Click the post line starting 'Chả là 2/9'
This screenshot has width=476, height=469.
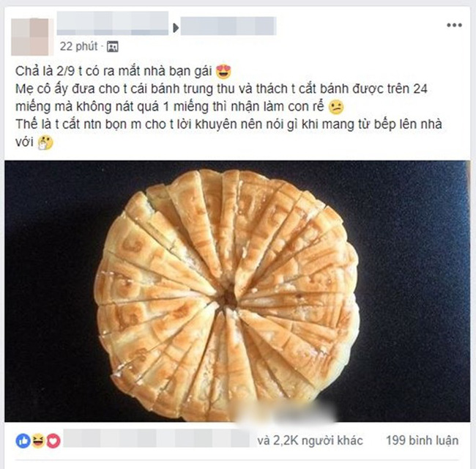point(114,71)
